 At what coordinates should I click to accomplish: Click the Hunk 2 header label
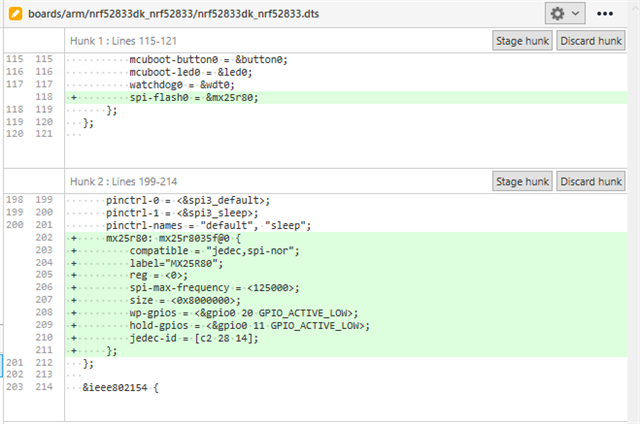(123, 182)
